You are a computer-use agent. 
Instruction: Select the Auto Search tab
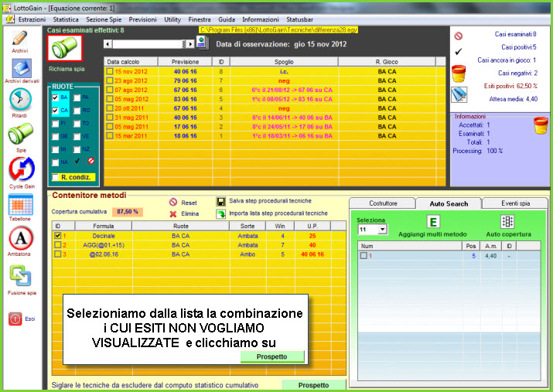click(449, 204)
